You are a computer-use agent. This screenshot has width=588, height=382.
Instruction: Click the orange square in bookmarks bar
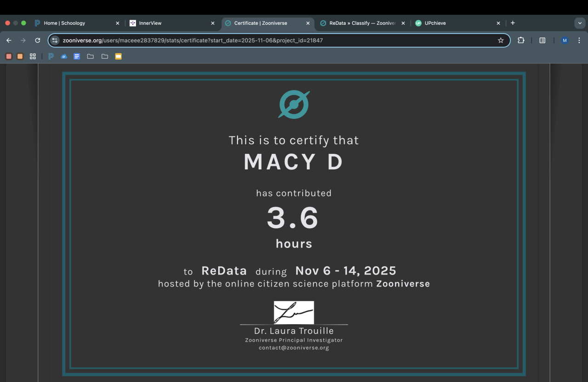pyautogui.click(x=20, y=56)
